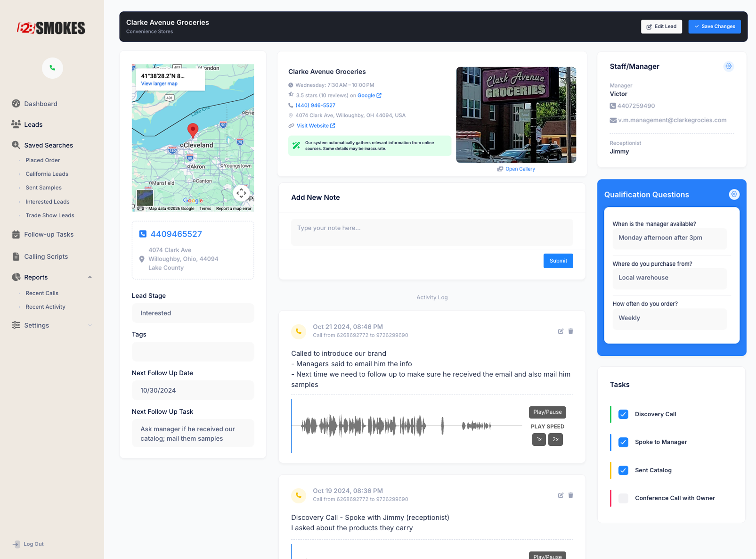Open the Follow-up Tasks page
Screen dimensions: 756x559
49,234
